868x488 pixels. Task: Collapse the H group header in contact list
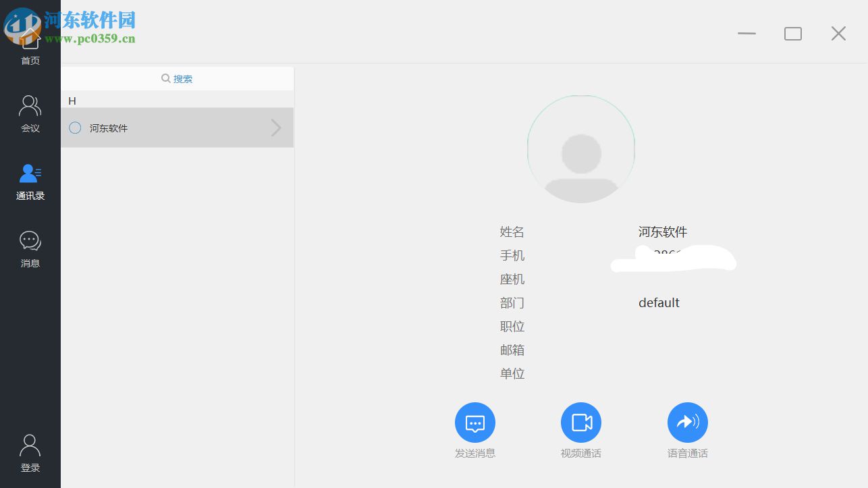coord(72,101)
